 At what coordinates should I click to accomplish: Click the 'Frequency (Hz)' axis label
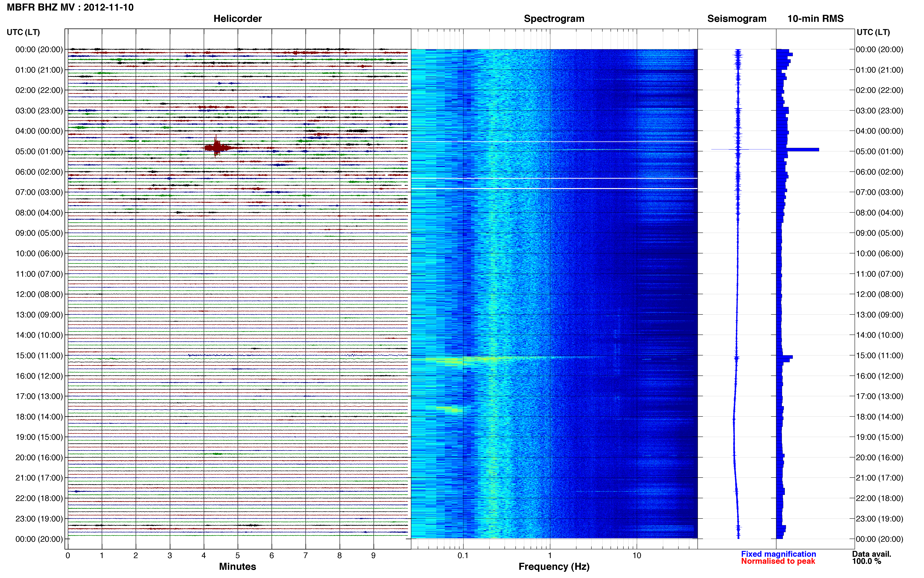click(x=554, y=566)
